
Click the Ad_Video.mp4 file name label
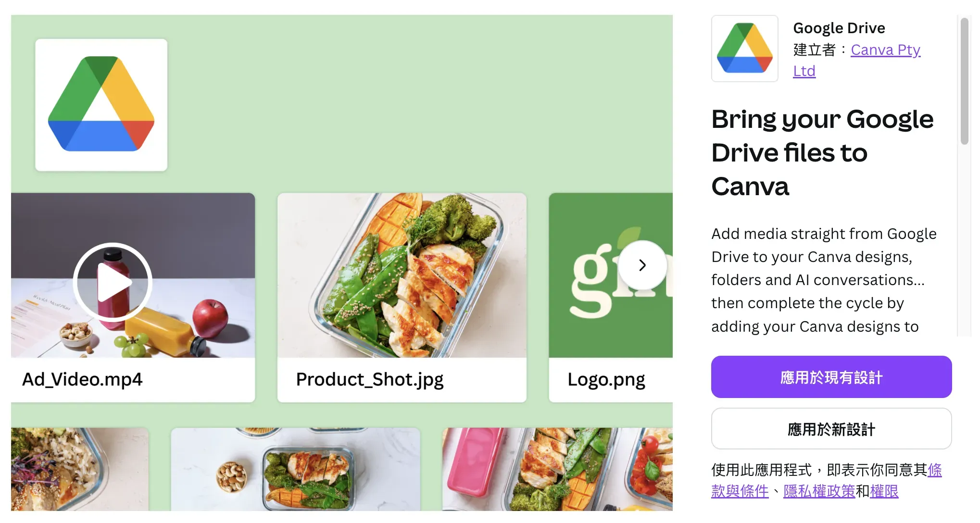pyautogui.click(x=82, y=379)
